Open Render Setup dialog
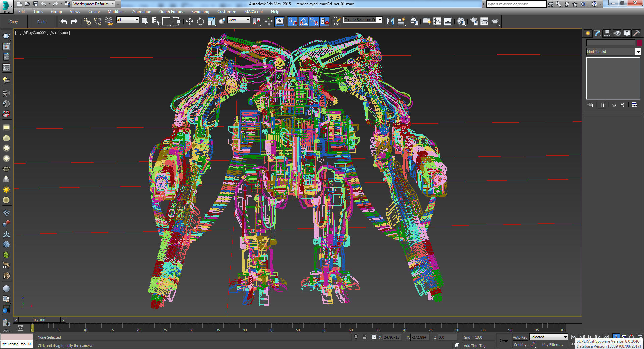Screen dimensions: 644x349 coord(474,21)
